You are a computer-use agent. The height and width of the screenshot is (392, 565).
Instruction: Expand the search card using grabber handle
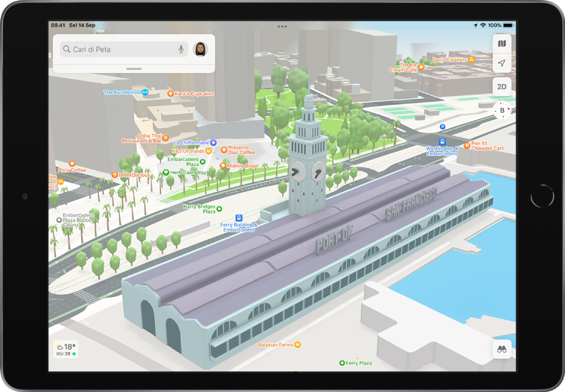tap(134, 69)
